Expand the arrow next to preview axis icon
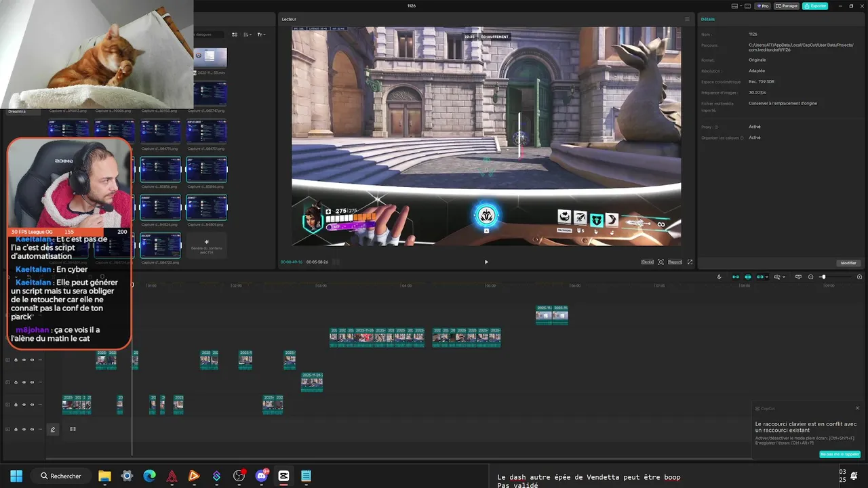The image size is (868, 488). [x=784, y=277]
